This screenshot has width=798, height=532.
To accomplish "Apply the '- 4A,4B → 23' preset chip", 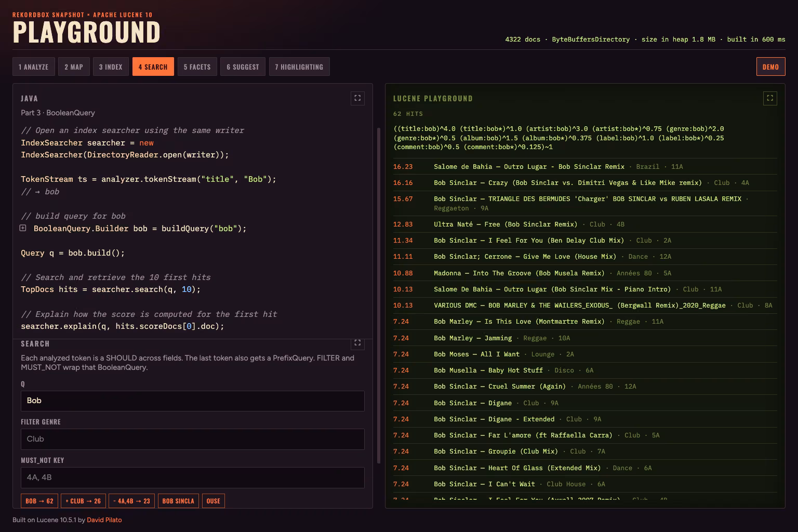I will click(x=131, y=501).
